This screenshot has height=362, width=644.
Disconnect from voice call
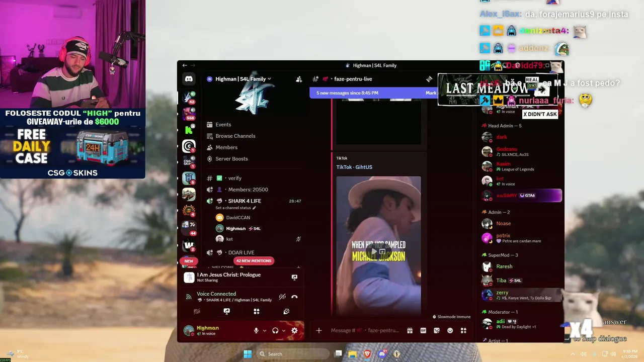[294, 297]
